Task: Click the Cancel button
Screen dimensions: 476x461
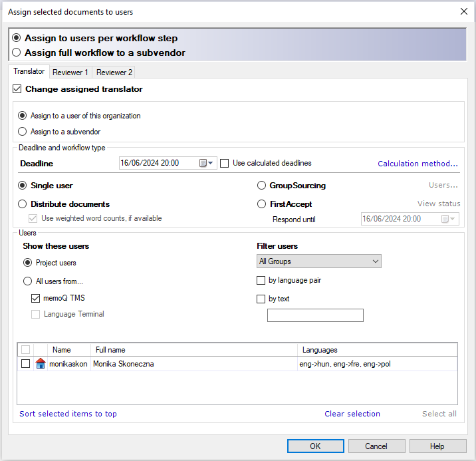Action: pos(376,446)
